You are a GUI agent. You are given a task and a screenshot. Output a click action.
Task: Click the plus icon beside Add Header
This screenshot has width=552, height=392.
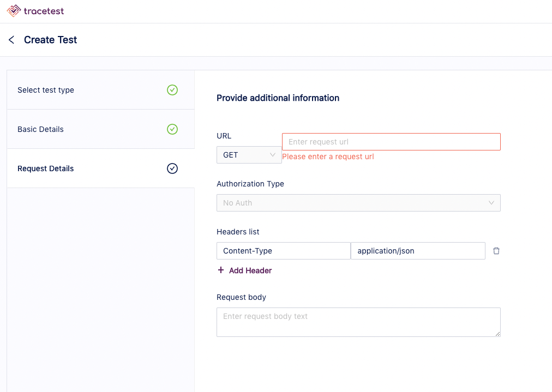[221, 270]
